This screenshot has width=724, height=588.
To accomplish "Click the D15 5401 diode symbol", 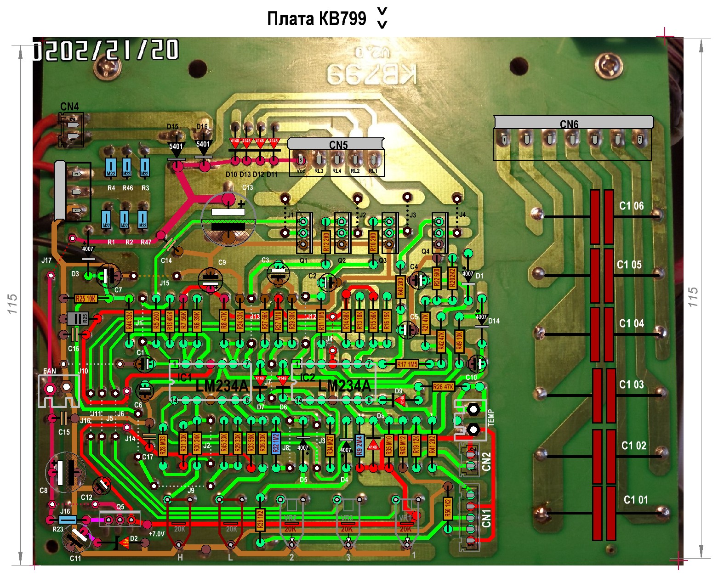I will click(x=177, y=151).
